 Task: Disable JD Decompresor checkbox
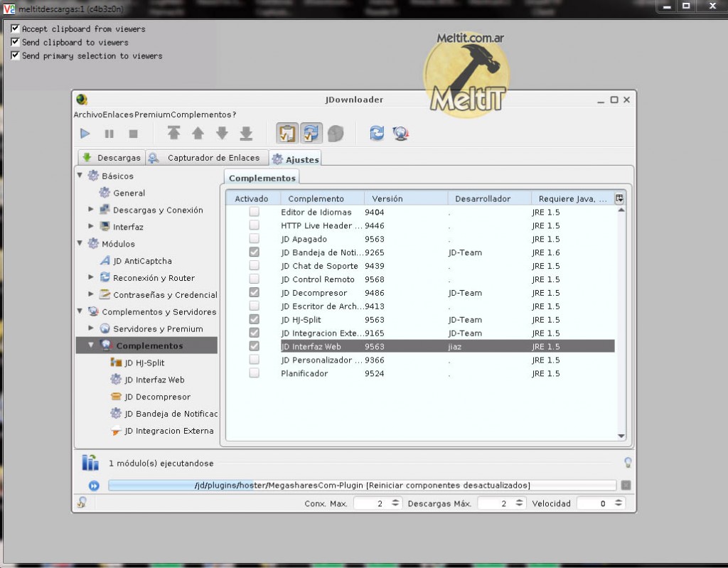[x=254, y=293]
